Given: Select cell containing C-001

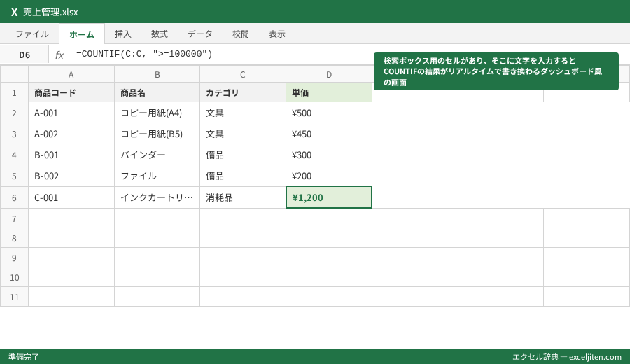Looking at the screenshot, I should pyautogui.click(x=71, y=197).
